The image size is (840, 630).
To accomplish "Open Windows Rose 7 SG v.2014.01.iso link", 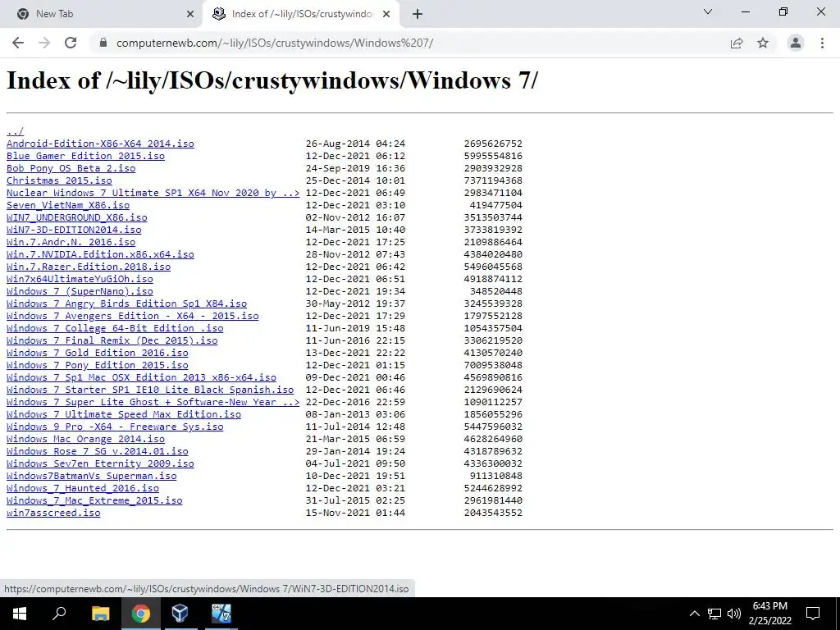I will pyautogui.click(x=98, y=452).
